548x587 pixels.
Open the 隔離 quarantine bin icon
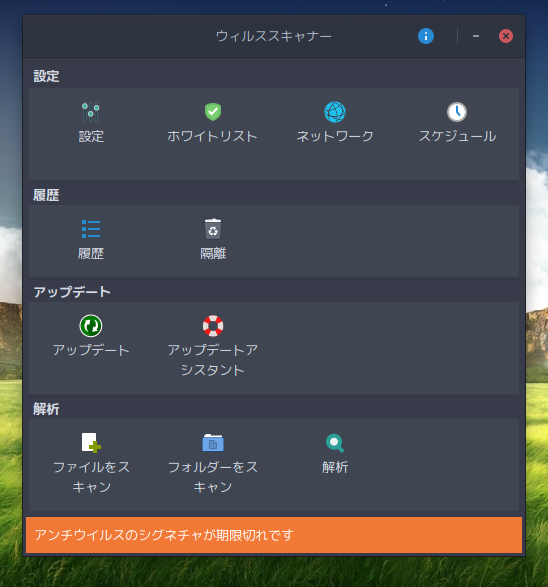pos(213,229)
